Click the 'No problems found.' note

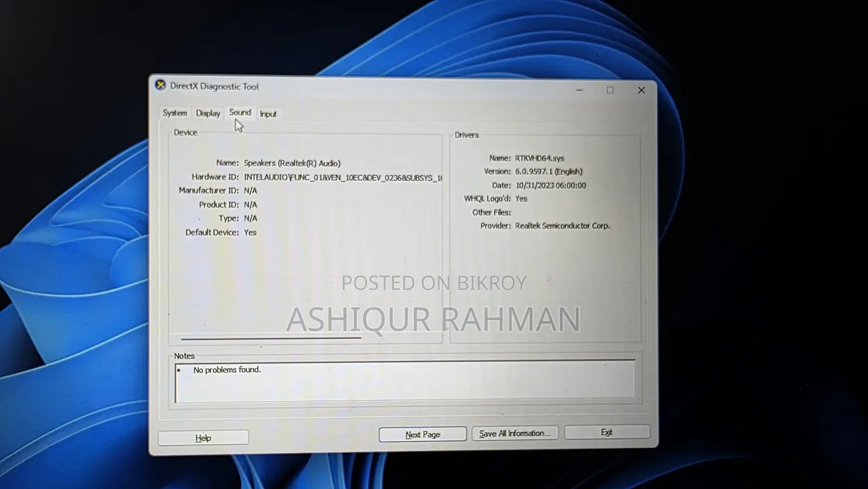coord(227,370)
